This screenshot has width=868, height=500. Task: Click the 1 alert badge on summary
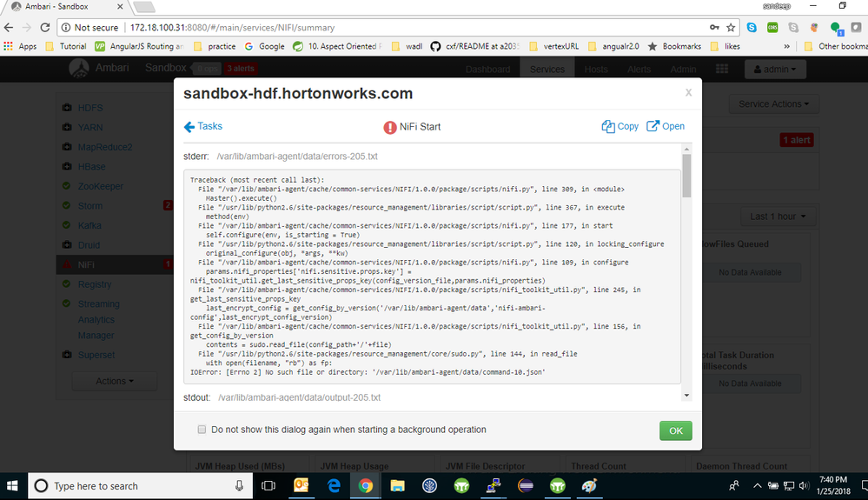(797, 140)
